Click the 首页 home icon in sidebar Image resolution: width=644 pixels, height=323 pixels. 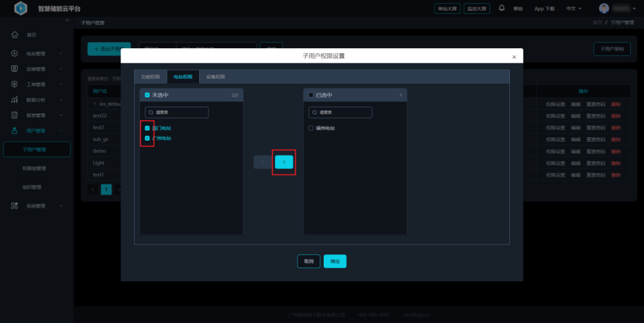(x=15, y=35)
